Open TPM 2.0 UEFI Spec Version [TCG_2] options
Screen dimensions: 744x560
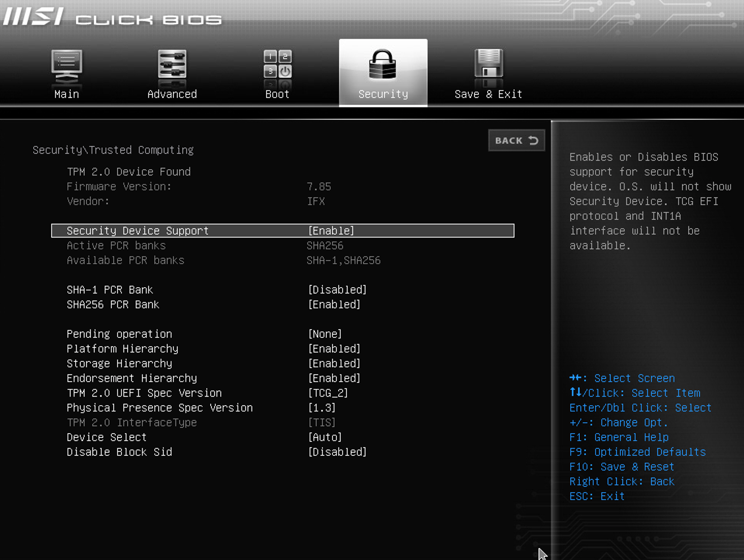coord(328,393)
